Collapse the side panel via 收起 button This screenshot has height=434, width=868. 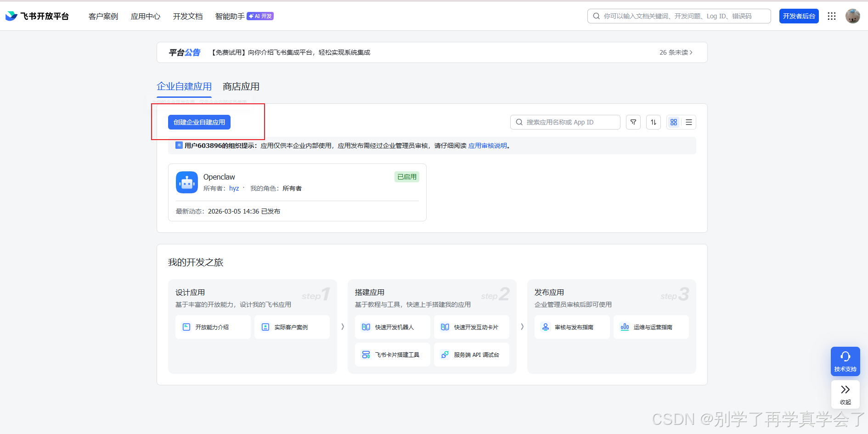pos(845,394)
